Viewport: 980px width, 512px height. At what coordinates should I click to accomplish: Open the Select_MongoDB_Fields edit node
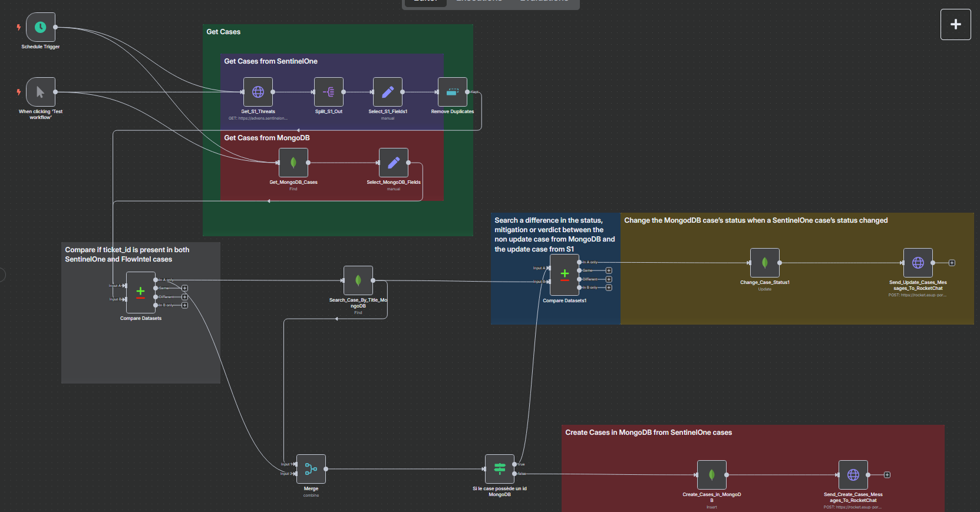[394, 163]
